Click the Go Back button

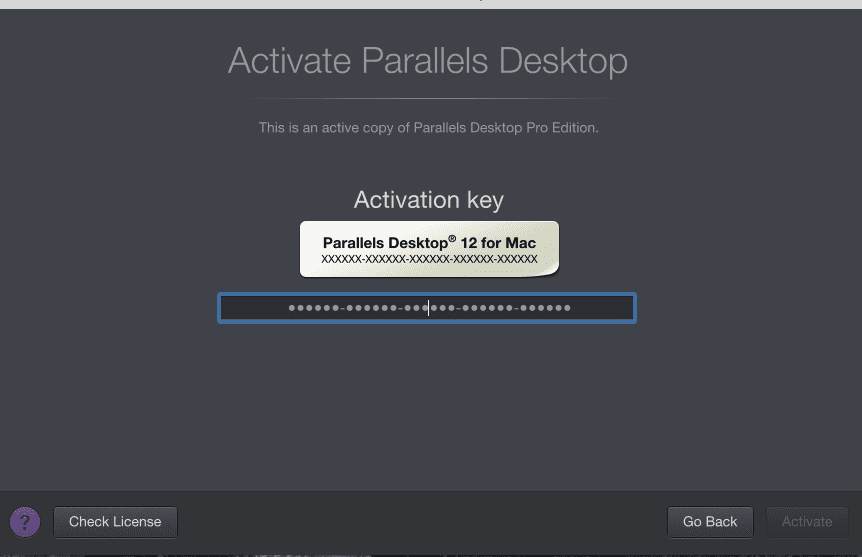[x=710, y=522]
